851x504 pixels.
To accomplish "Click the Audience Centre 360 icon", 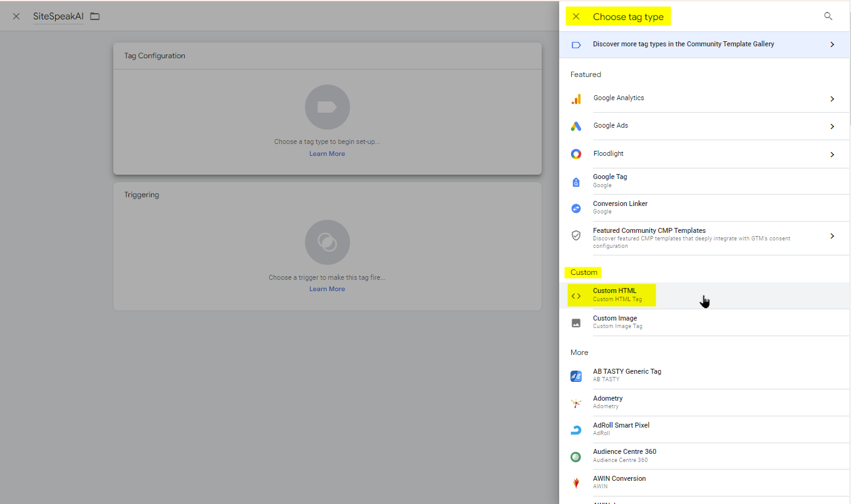I will coord(576,457).
